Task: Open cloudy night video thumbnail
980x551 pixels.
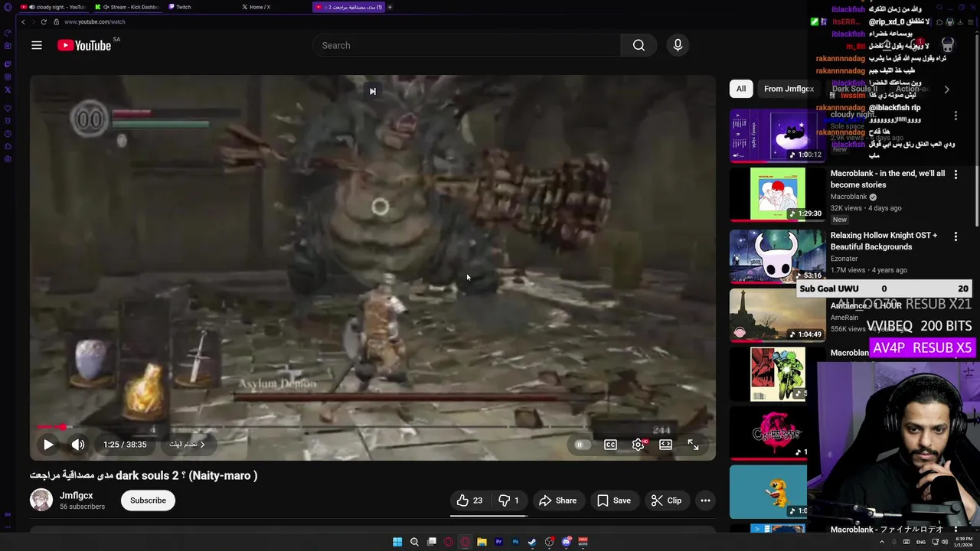Action: pos(778,135)
